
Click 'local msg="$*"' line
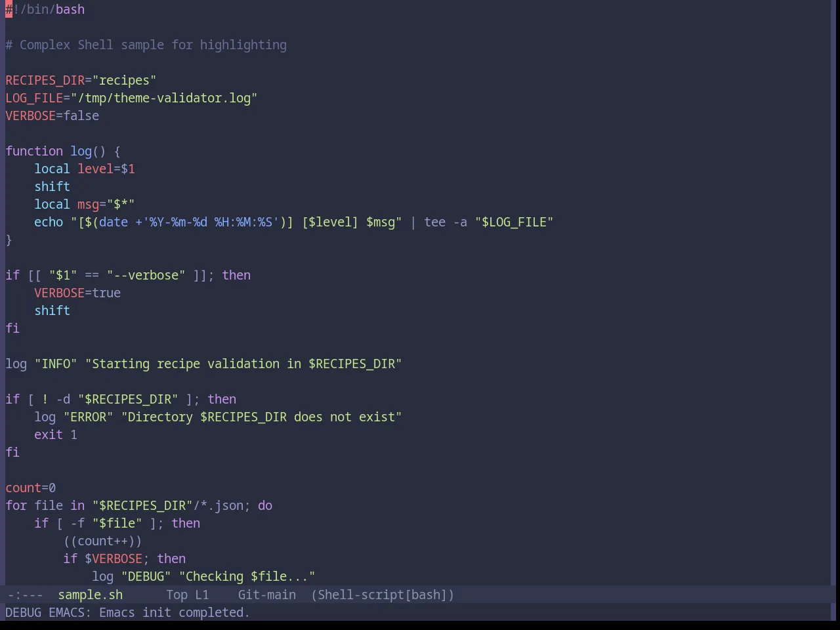pos(85,204)
